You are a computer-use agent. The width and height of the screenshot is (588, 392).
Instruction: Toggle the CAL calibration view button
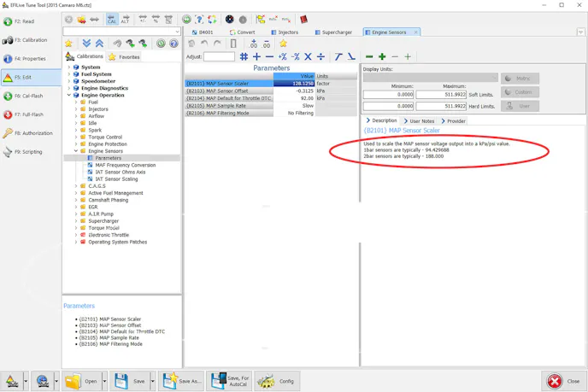pyautogui.click(x=112, y=19)
